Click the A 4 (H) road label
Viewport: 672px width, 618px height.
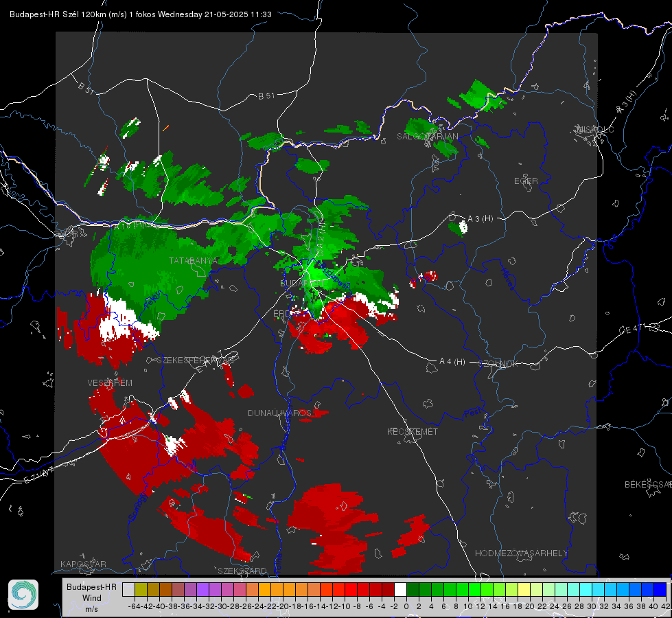pos(452,362)
